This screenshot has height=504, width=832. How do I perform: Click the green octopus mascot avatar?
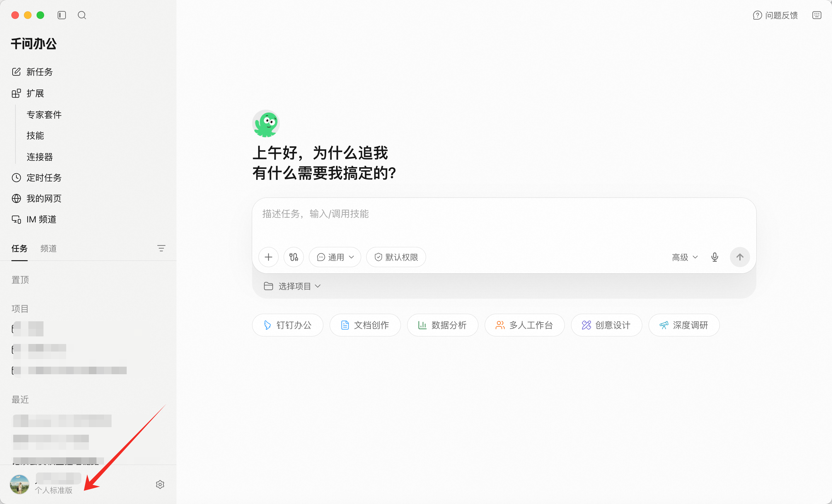[x=266, y=123]
